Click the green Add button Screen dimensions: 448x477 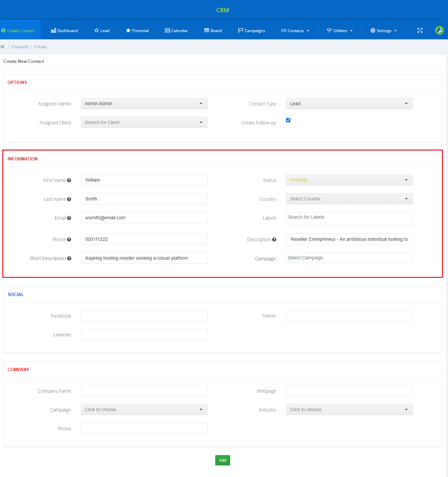[x=223, y=460]
